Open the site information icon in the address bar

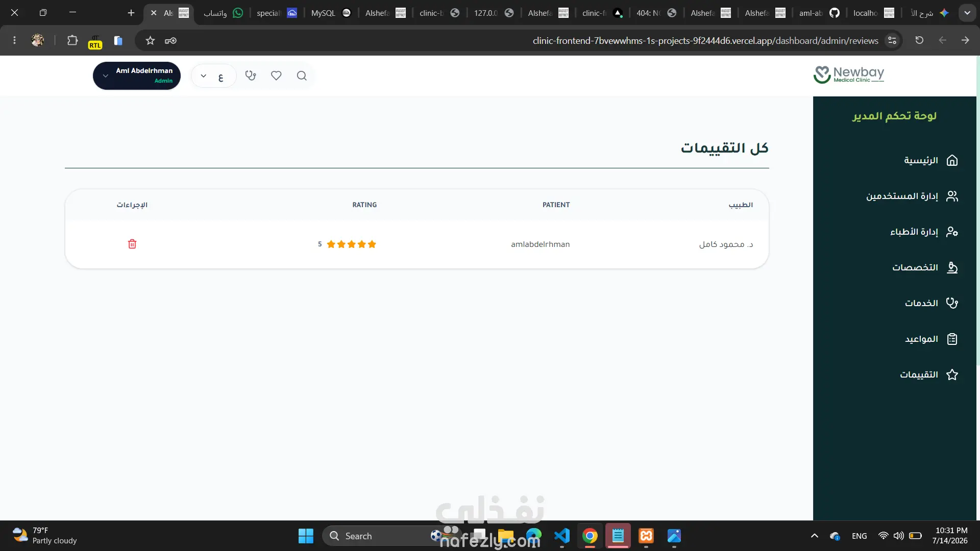[x=892, y=40]
